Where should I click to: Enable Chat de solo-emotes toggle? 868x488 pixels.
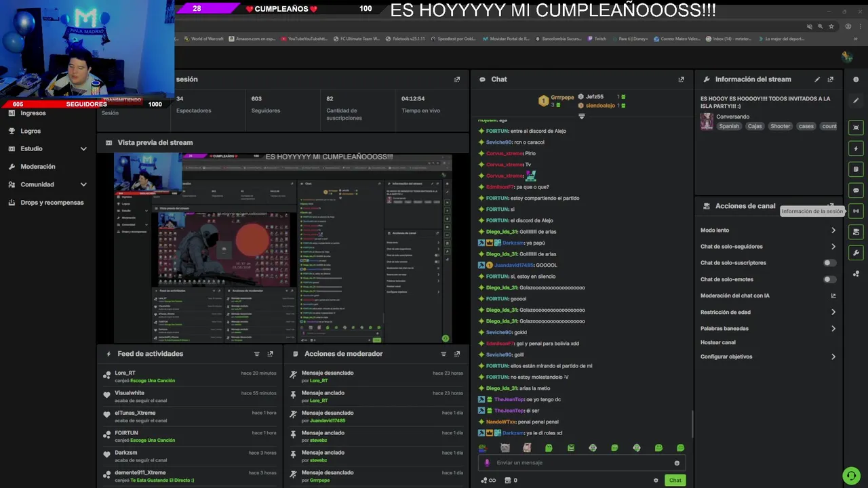[829, 279]
